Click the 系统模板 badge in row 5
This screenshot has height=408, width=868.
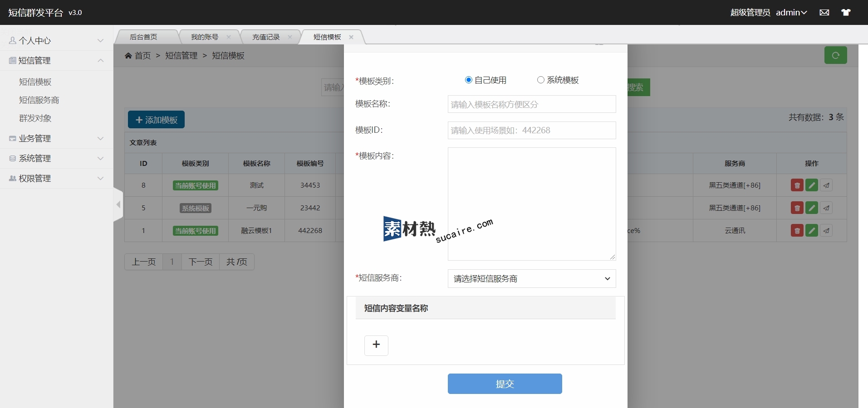click(x=196, y=208)
